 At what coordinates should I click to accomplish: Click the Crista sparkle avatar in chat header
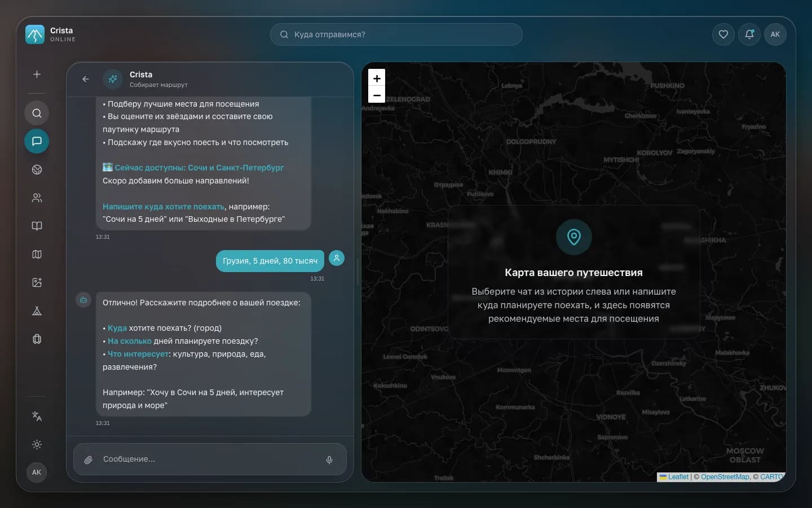(113, 79)
